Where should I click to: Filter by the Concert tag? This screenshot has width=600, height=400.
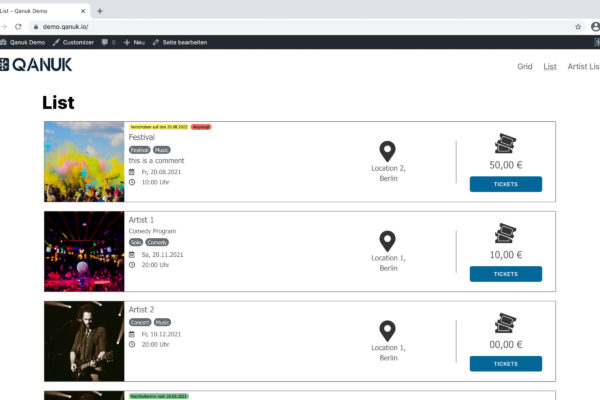click(x=140, y=322)
